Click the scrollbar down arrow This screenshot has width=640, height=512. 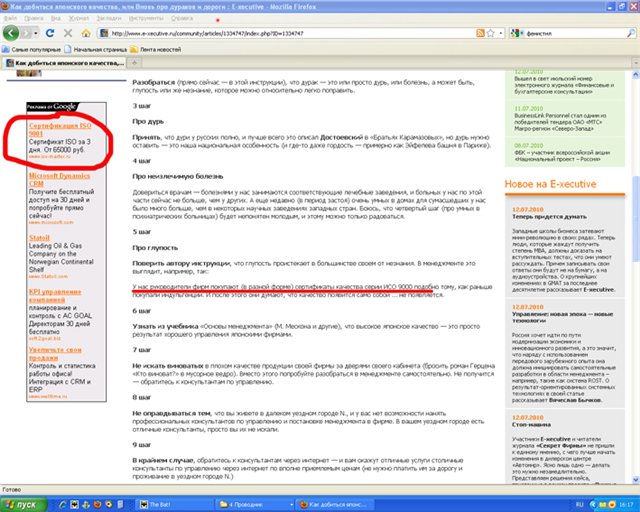pos(636,479)
